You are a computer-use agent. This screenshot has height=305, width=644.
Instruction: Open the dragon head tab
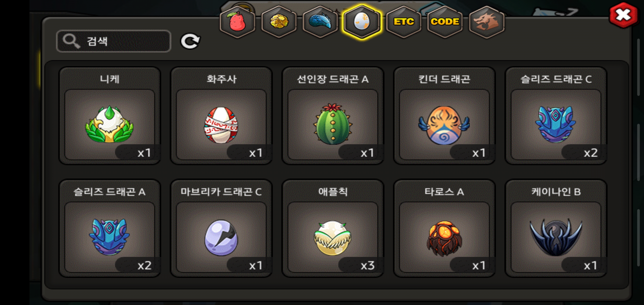[487, 22]
